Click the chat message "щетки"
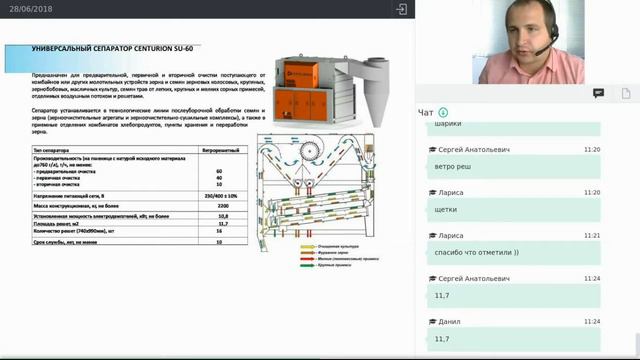This screenshot has height=360, width=640. click(x=513, y=210)
